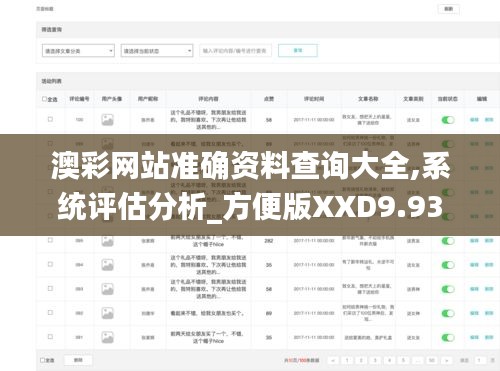Viewport: 500px width, 371px height.
Task: Select the avatar image icon in row 091
Action: click(107, 337)
